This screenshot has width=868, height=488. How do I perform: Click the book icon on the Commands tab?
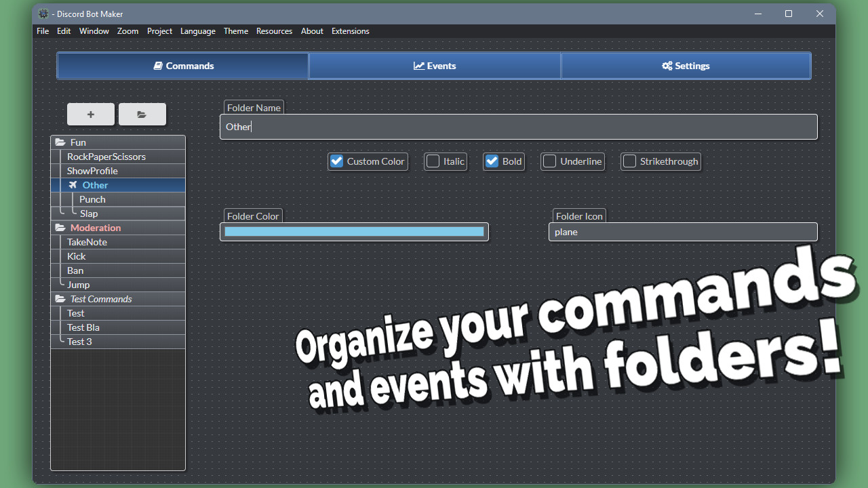click(x=159, y=66)
